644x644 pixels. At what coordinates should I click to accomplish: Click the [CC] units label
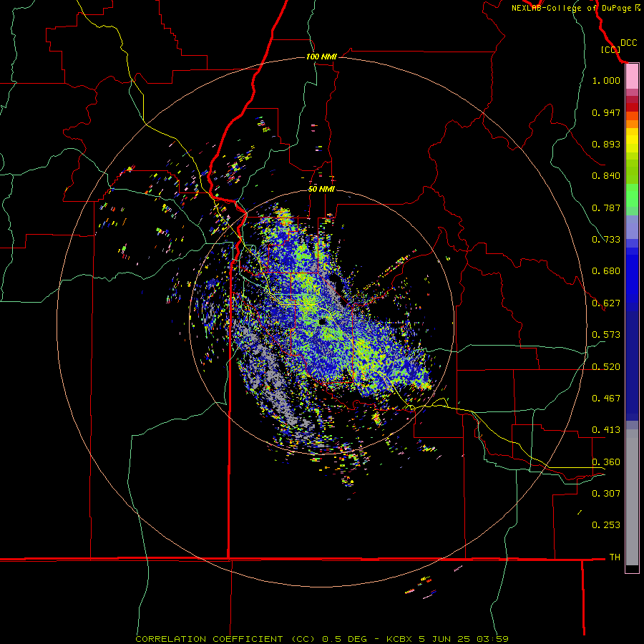tap(610, 49)
